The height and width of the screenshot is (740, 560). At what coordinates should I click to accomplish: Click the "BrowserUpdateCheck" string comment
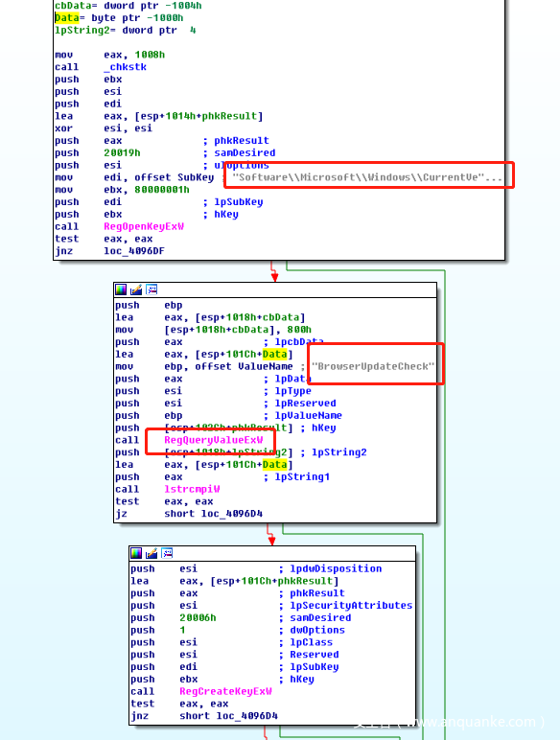coord(373,366)
